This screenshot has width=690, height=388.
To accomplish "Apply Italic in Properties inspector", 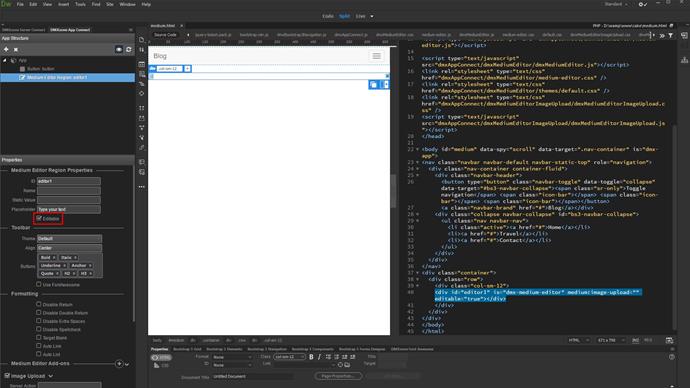I will click(x=319, y=357).
